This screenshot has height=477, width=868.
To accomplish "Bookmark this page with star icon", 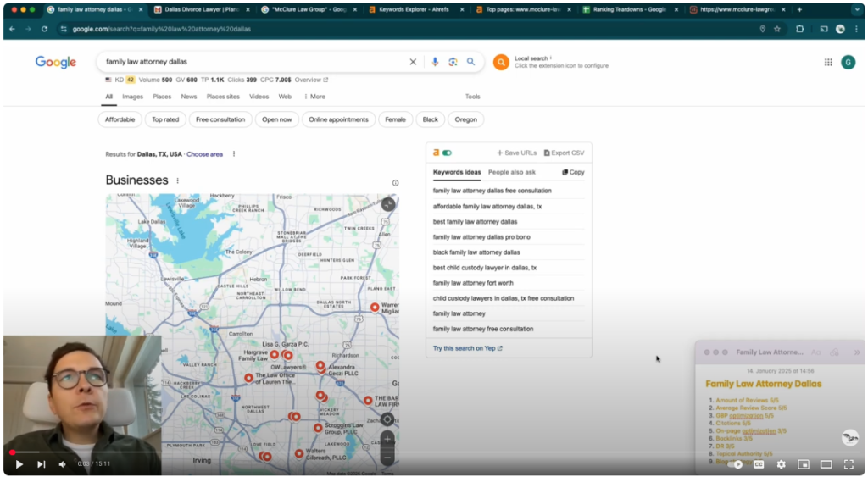I will tap(777, 29).
